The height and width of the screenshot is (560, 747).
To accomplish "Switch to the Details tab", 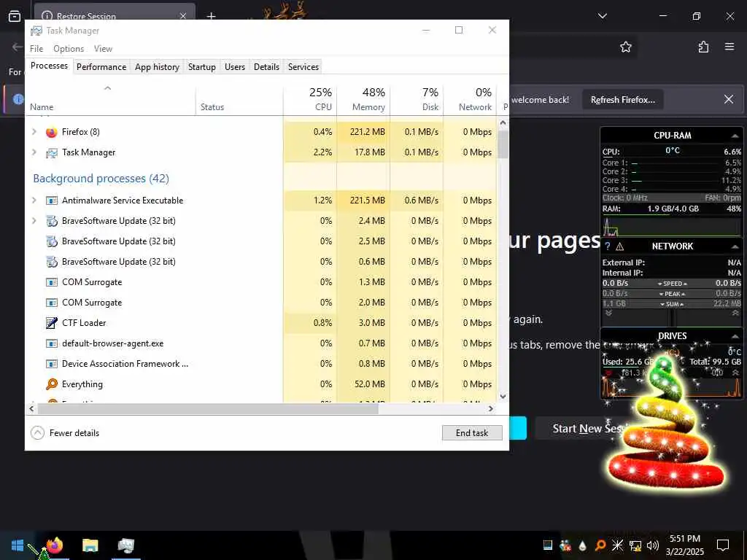I will (x=266, y=66).
